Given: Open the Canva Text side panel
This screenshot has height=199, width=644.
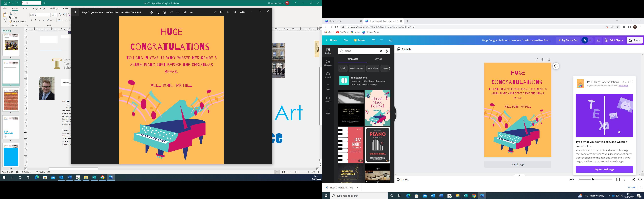Looking at the screenshot, I should pyautogui.click(x=328, y=87).
